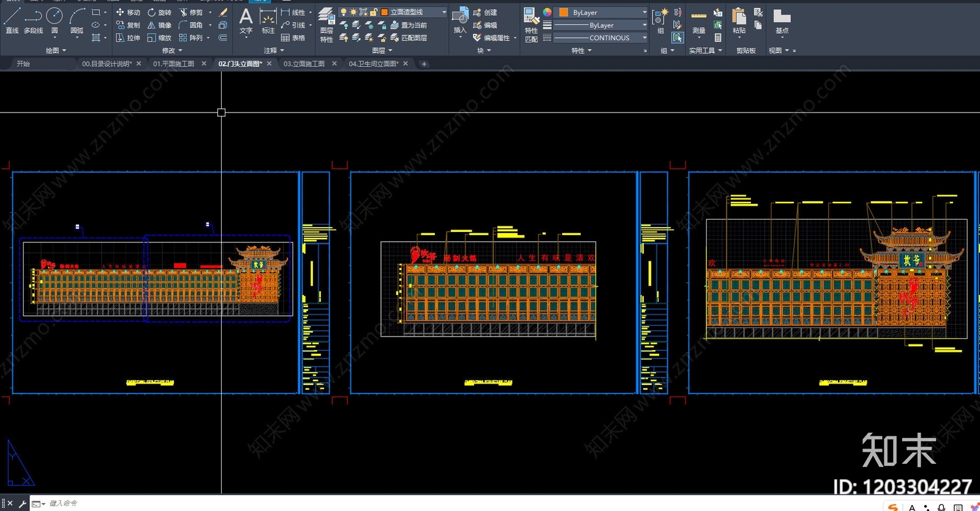Switch to 03.立面施工图 drawing tab

pos(304,64)
